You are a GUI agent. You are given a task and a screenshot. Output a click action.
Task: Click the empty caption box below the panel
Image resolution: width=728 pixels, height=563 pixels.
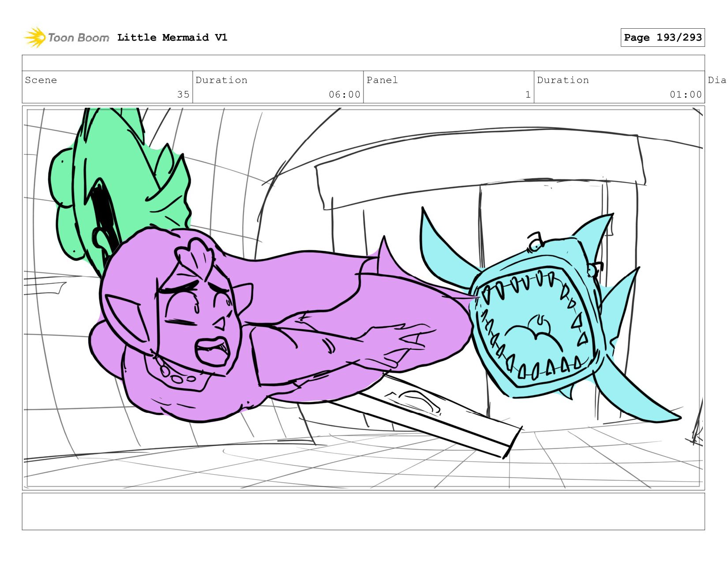363,511
